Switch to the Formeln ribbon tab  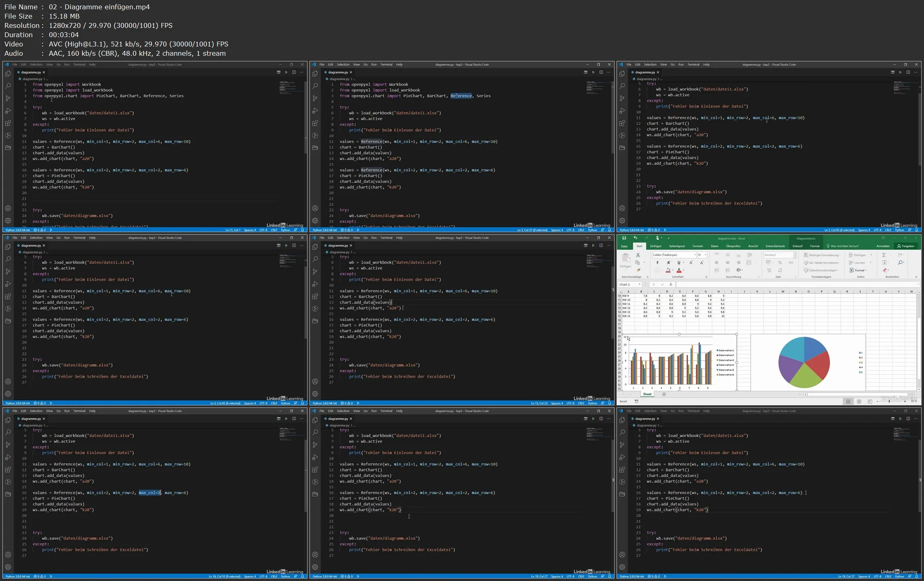(x=698, y=246)
